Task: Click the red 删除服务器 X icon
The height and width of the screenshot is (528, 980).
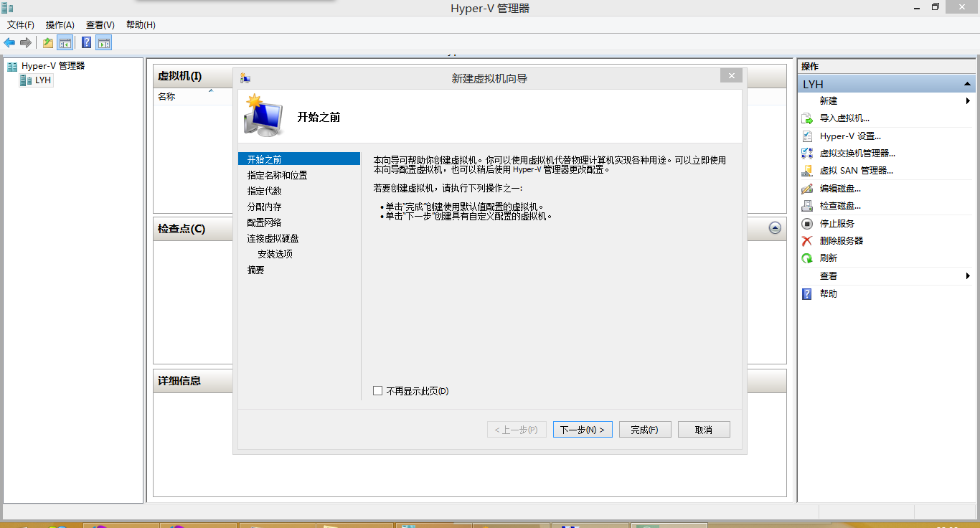Action: pyautogui.click(x=807, y=241)
